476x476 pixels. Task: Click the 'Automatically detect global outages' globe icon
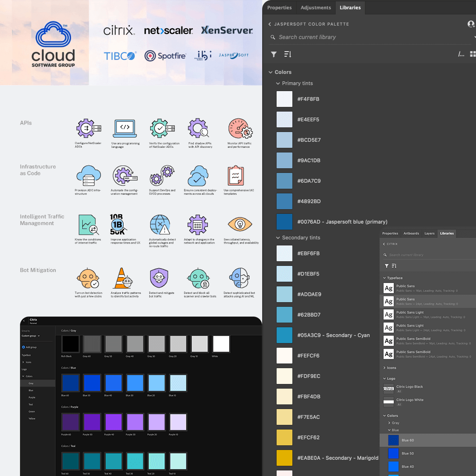click(160, 225)
